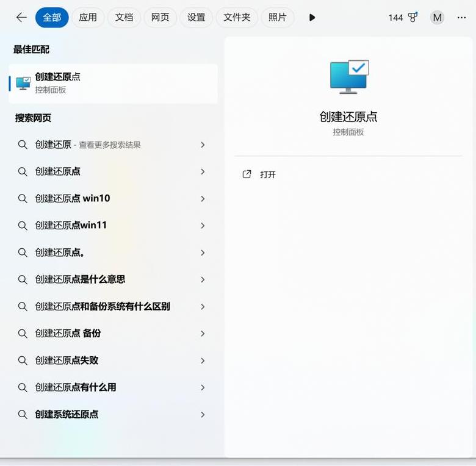This screenshot has height=466, width=476.
Task: Click the search icon next to 创建还原点失败
Action: 23,360
